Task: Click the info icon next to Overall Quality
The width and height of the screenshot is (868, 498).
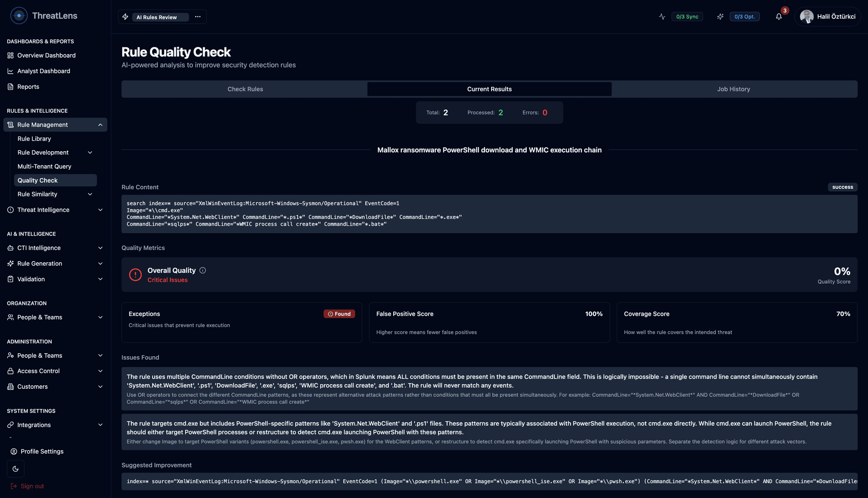Action: (203, 271)
